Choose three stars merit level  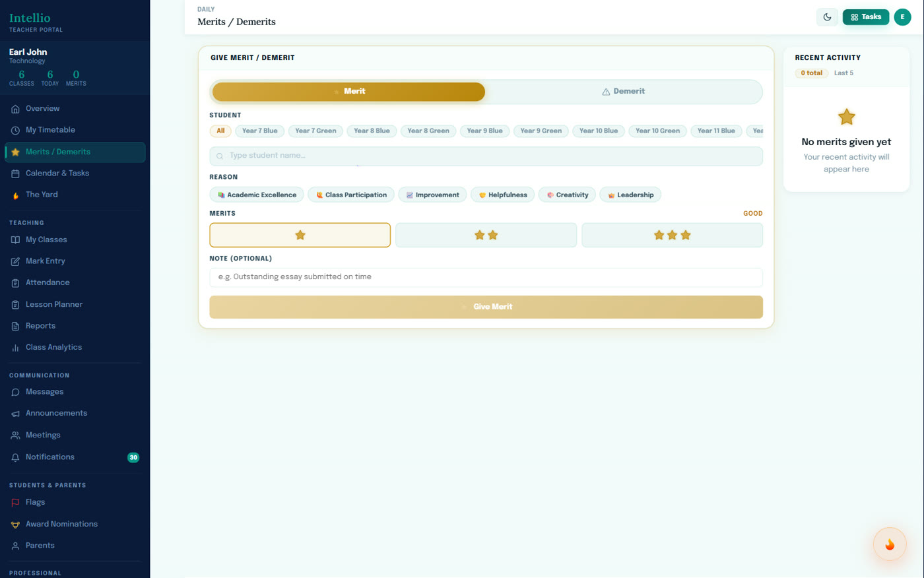(x=672, y=235)
